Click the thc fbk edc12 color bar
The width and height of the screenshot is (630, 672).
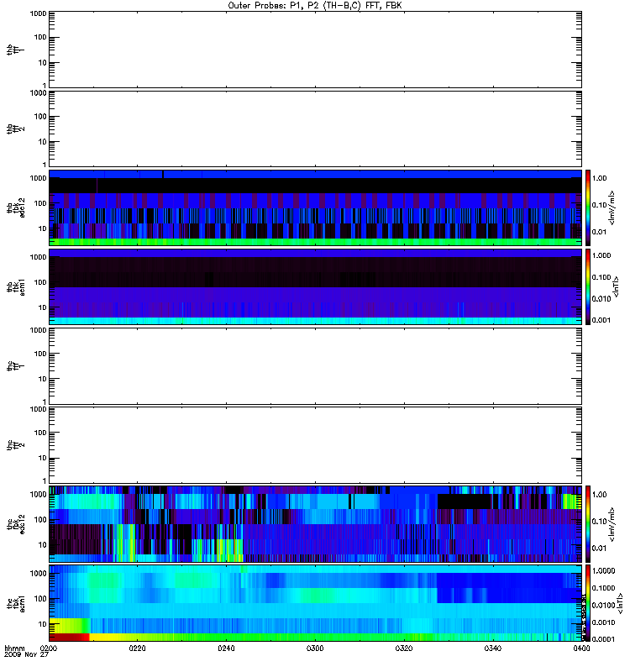[588, 524]
